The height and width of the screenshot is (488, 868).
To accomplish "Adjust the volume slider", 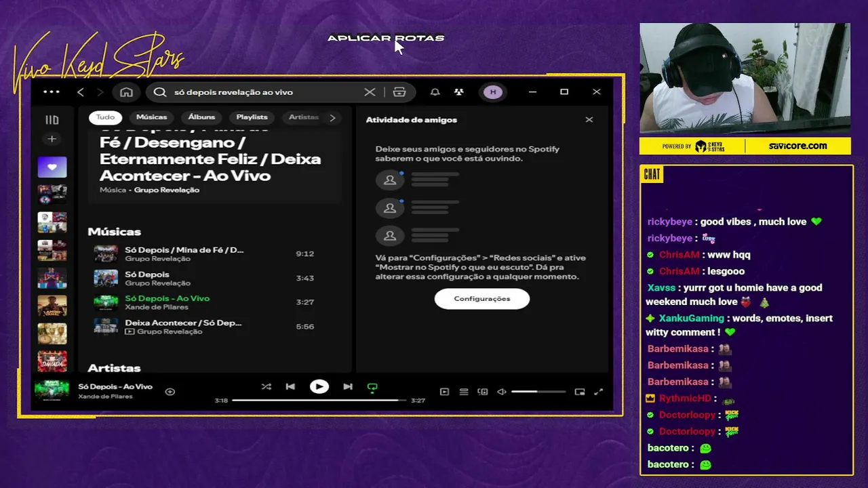I will 538,392.
